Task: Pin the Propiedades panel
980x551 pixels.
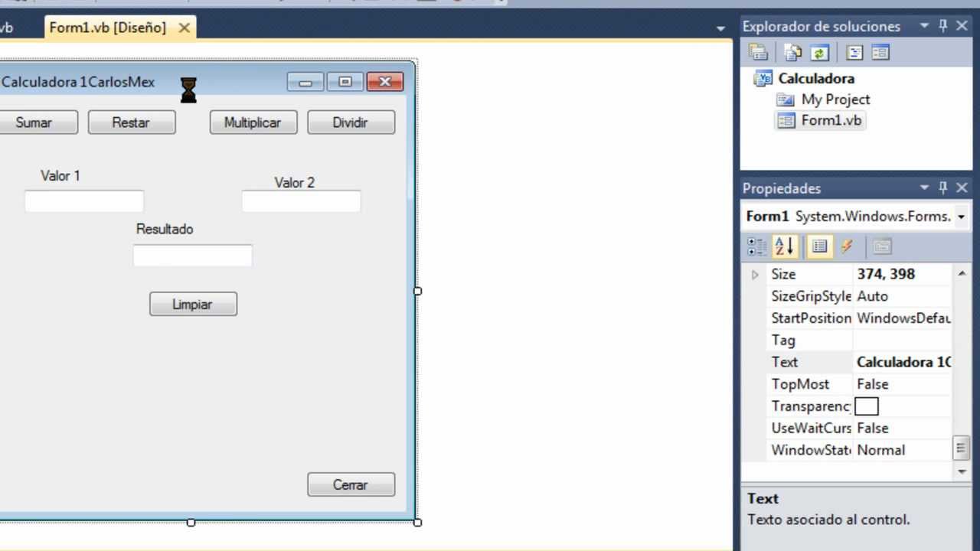Action: click(943, 187)
